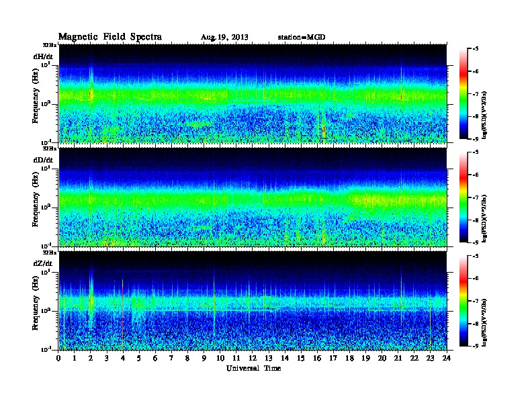Click the colorbar beside the dH/dt panel
Screen dimensions: 532x411
(463, 94)
